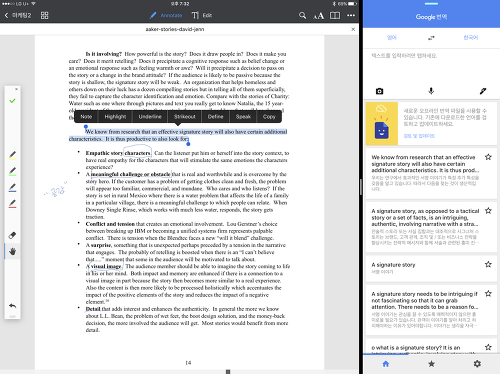Select the hand pan tool
Screen dimensions: 500x374
[x=12, y=251]
